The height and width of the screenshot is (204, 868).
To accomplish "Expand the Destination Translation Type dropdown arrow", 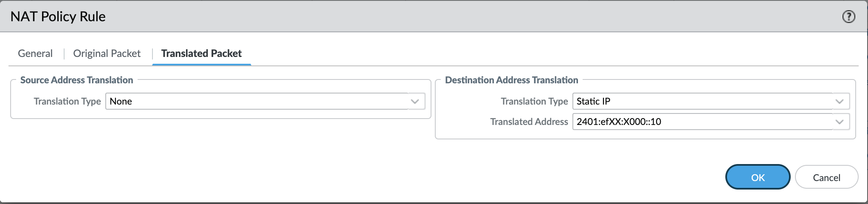I will pyautogui.click(x=839, y=102).
